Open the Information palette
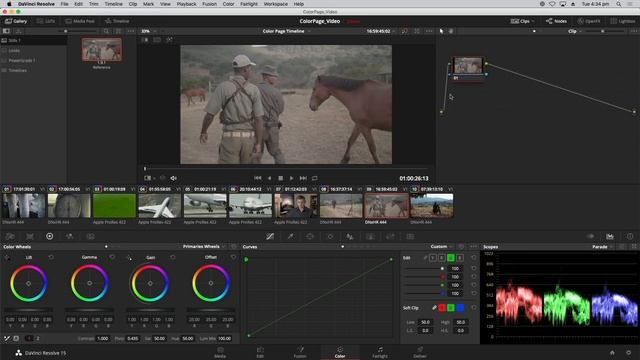Screen dimensions: 640x360 coord(630,236)
